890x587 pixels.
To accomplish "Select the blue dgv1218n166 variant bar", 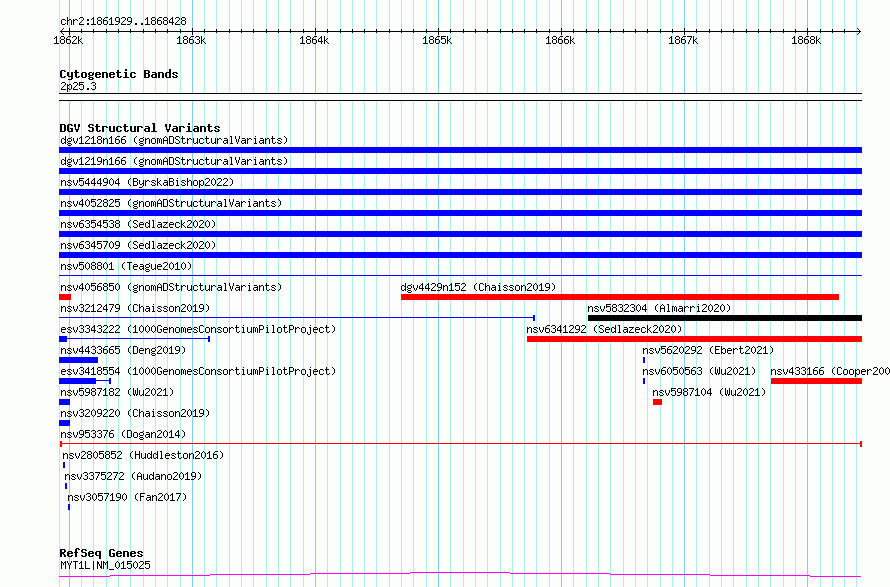I will (460, 150).
